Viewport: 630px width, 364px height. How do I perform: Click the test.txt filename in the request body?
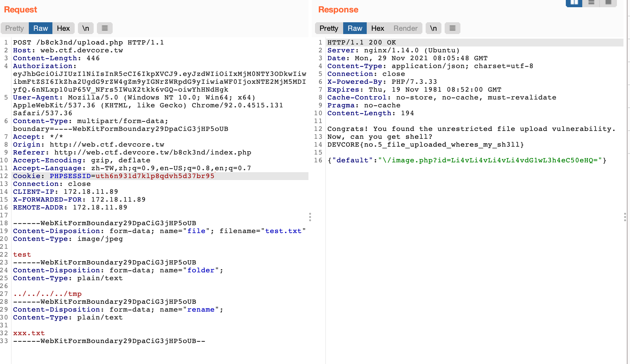[x=283, y=231]
